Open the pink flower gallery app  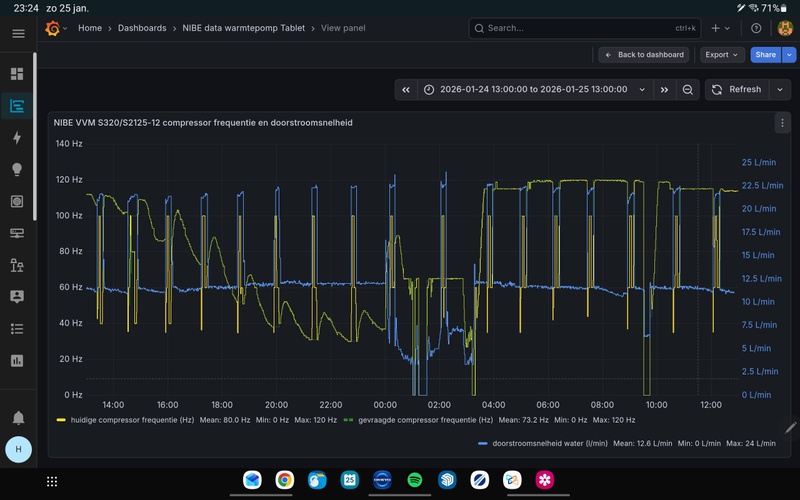(x=545, y=480)
